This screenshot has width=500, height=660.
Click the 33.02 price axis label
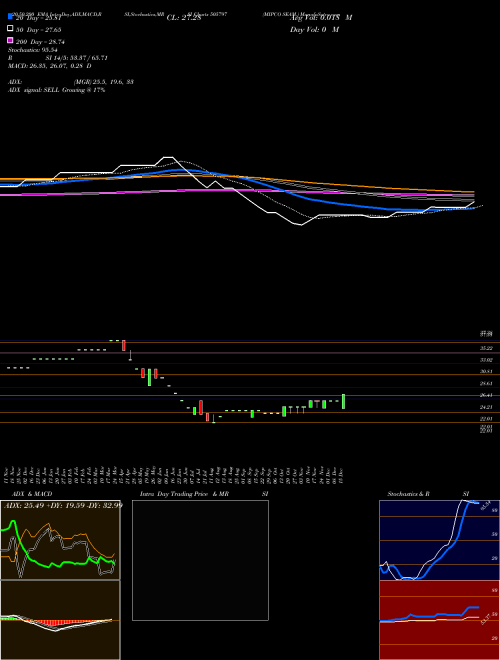486,360
